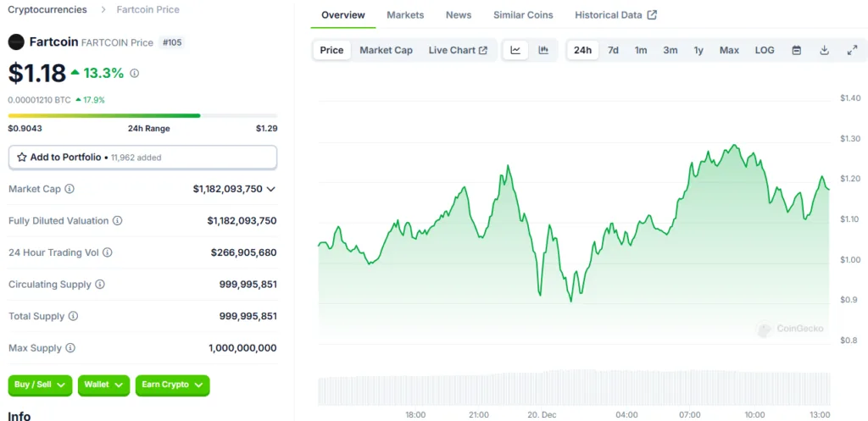Open Total Supply info icon

click(73, 317)
